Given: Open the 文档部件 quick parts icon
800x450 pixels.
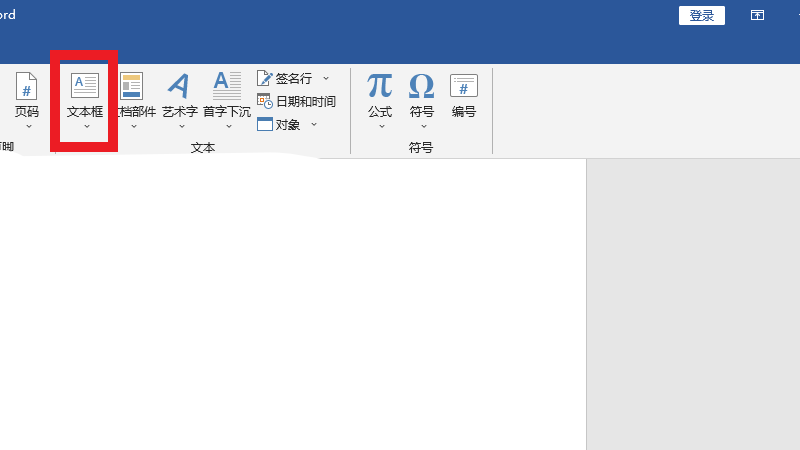Looking at the screenshot, I should coord(132,87).
